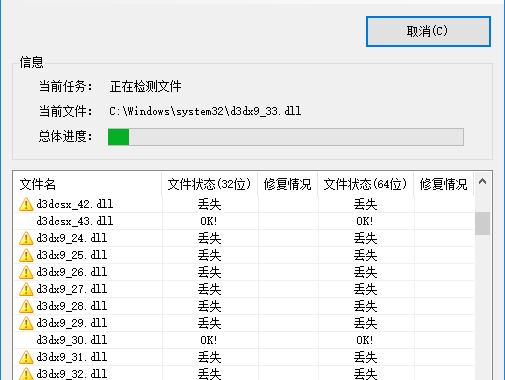Click 64-bit OK! status of d3dcsx_43.dll
Screen dimensions: 505x380
click(365, 221)
